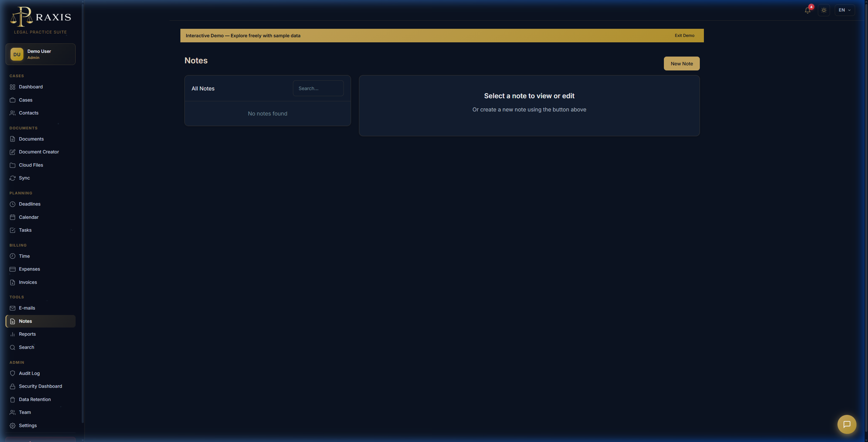Open E-mails under Tools

tap(40, 308)
